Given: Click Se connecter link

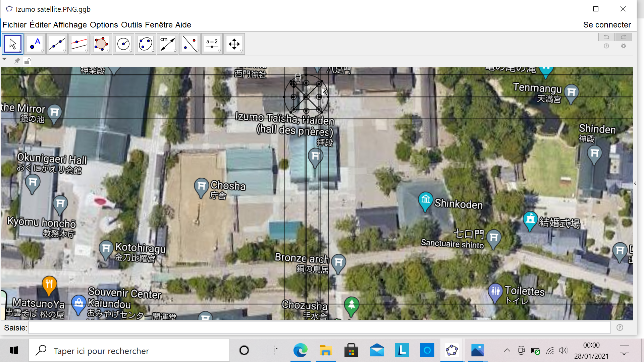Looking at the screenshot, I should pyautogui.click(x=607, y=25).
